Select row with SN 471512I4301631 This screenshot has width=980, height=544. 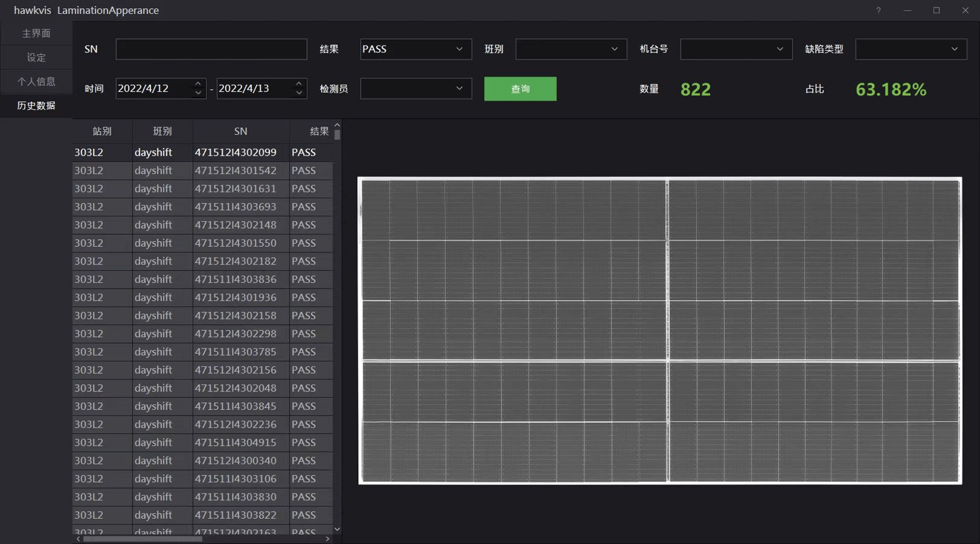pos(202,189)
